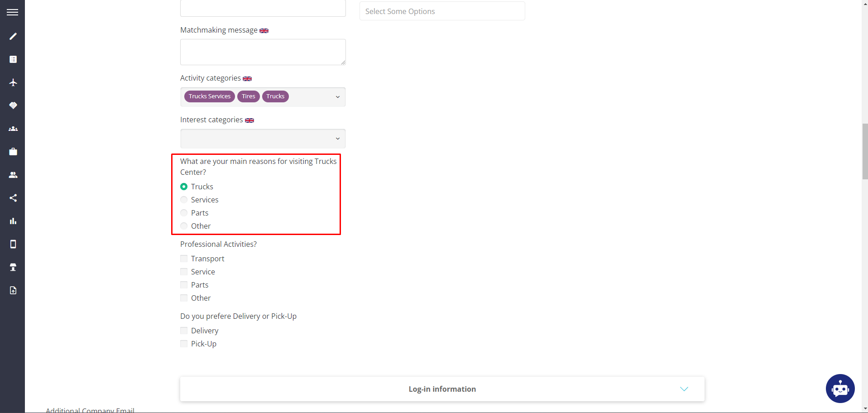868x413 pixels.
Task: Open the document list panel in the sidebar
Action: (13, 59)
